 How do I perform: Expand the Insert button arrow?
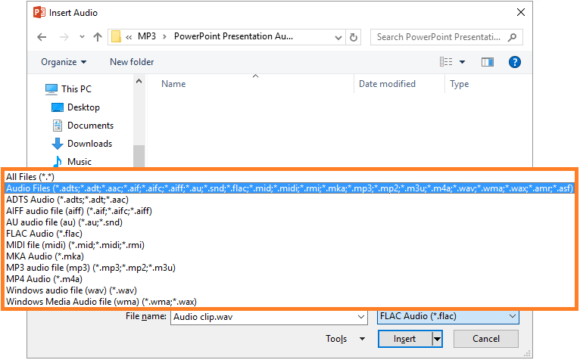click(x=437, y=339)
